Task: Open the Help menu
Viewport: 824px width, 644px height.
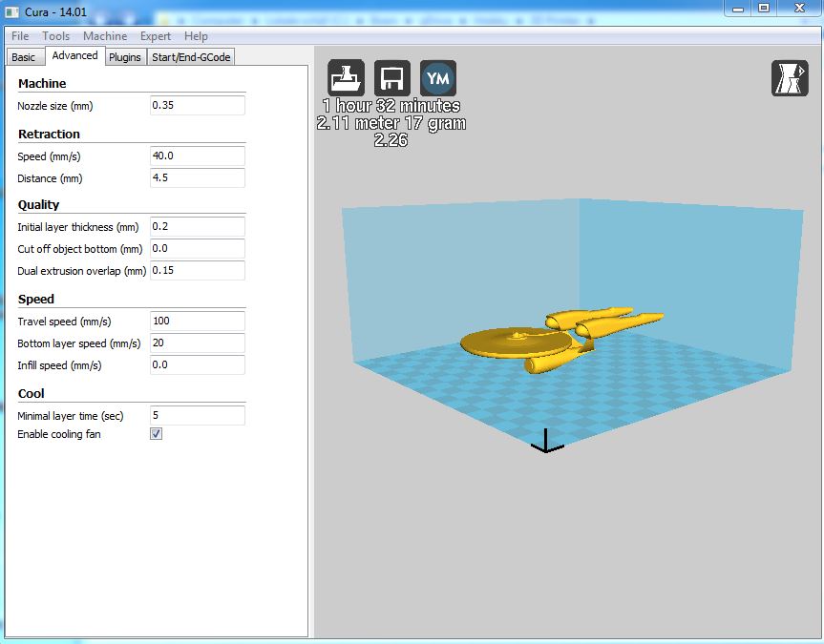Action: (196, 36)
